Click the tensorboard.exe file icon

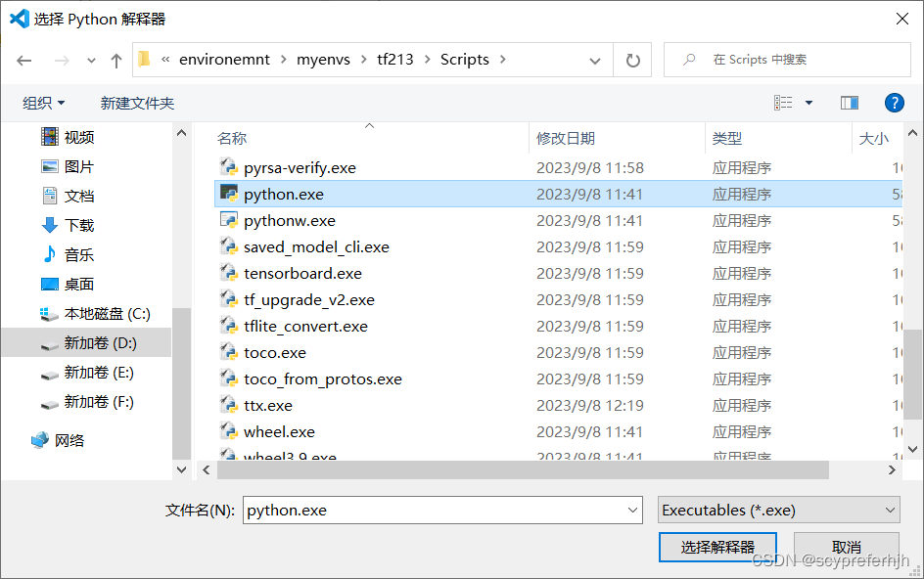228,273
